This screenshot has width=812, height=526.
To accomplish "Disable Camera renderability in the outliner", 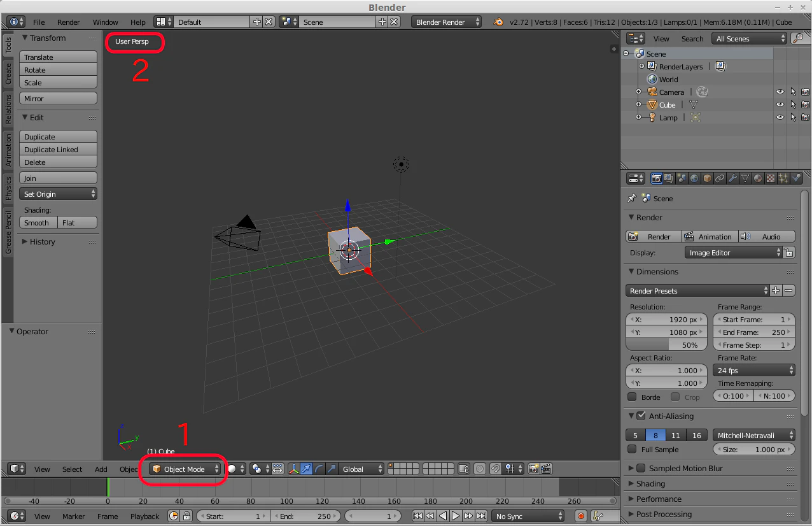I will [805, 92].
